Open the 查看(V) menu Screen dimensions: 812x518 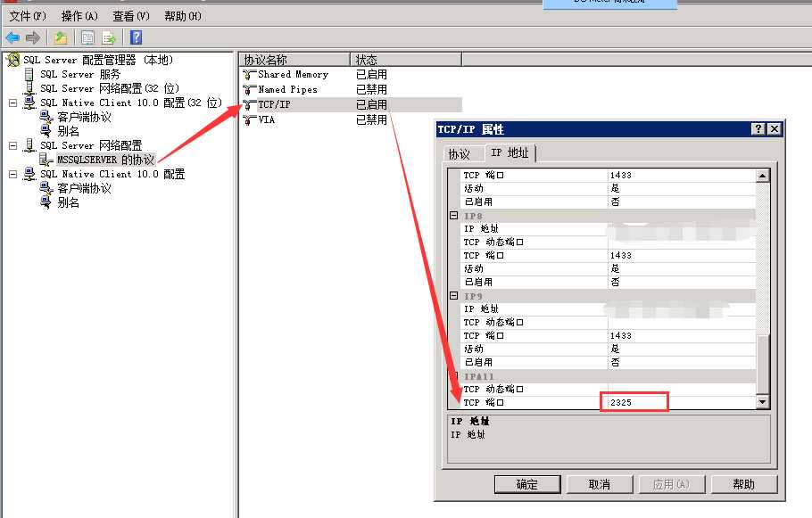point(131,16)
